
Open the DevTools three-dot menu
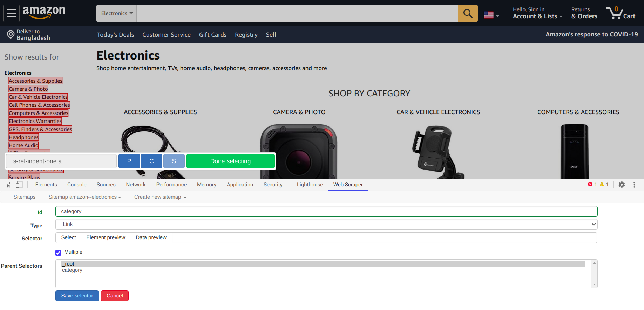pos(634,185)
